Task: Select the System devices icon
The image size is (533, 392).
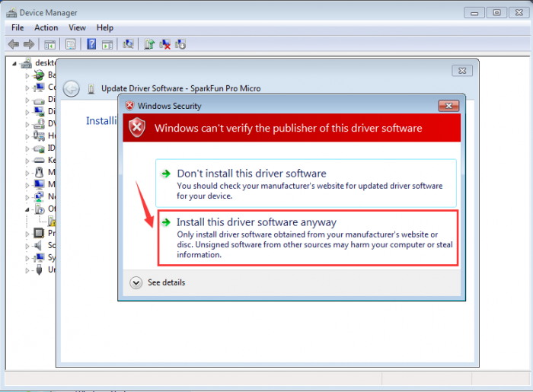Action: pyautogui.click(x=39, y=257)
